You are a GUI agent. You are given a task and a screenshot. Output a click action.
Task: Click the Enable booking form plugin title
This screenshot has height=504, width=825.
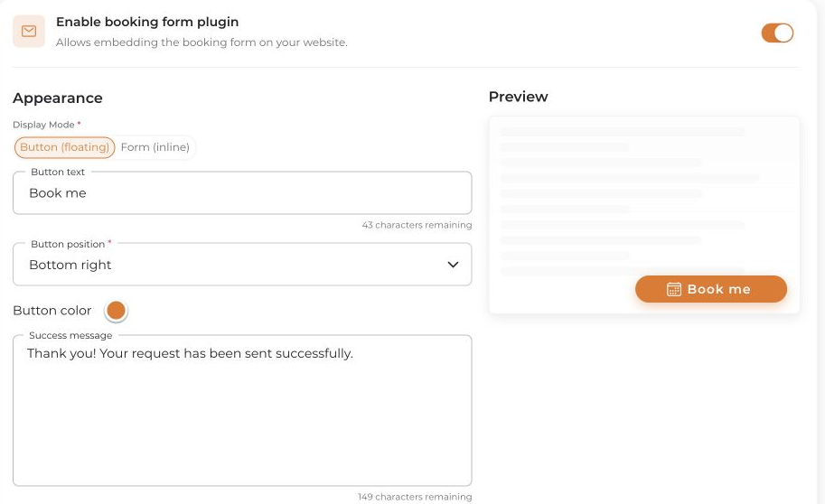147,22
